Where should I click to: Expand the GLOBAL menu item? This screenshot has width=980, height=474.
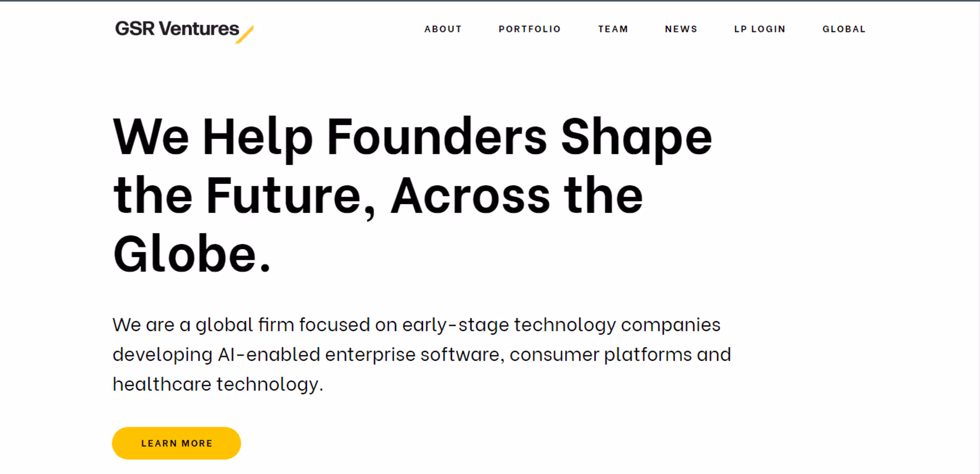click(844, 29)
